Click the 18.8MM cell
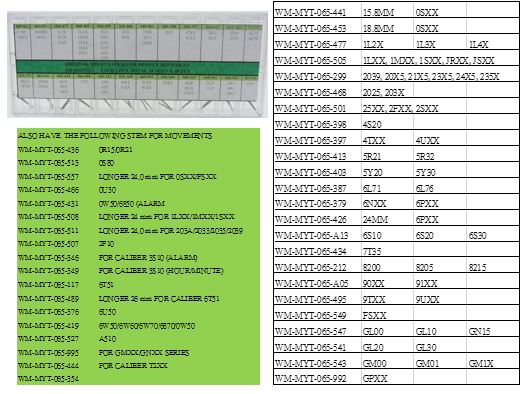The image size is (525, 394). click(387, 25)
